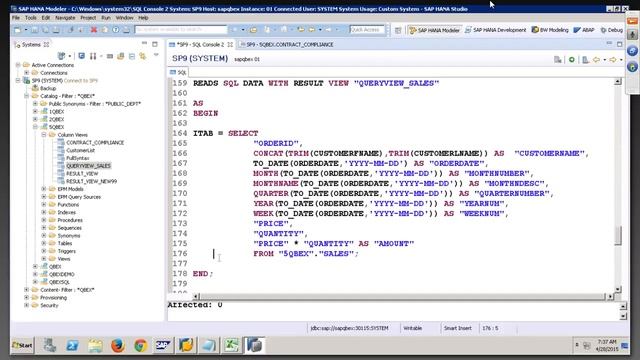Viewport: 640px width, 360px height.
Task: Click the New wizard icon in main toolbar
Action: 18,30
